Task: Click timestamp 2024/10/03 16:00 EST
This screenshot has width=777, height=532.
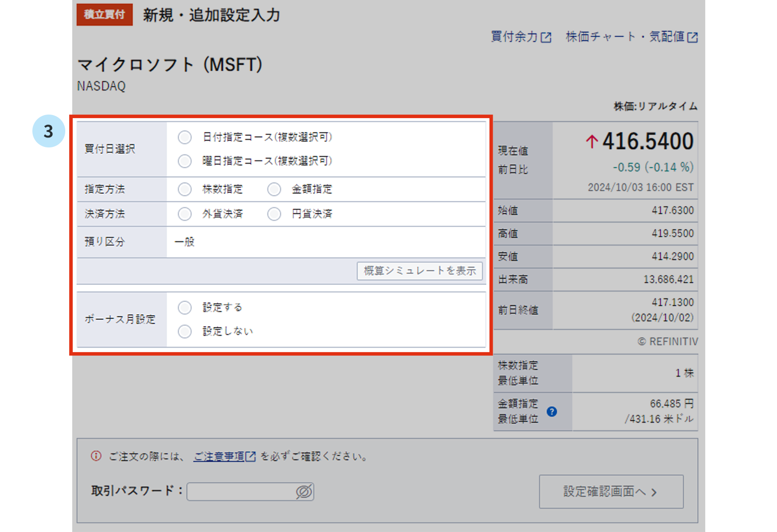Action: [x=641, y=188]
